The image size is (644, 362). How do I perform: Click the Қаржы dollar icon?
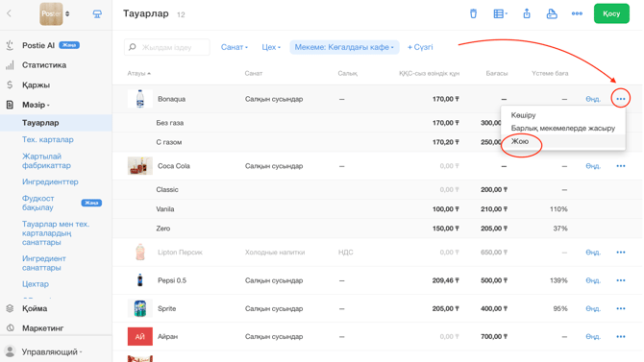pos(10,84)
